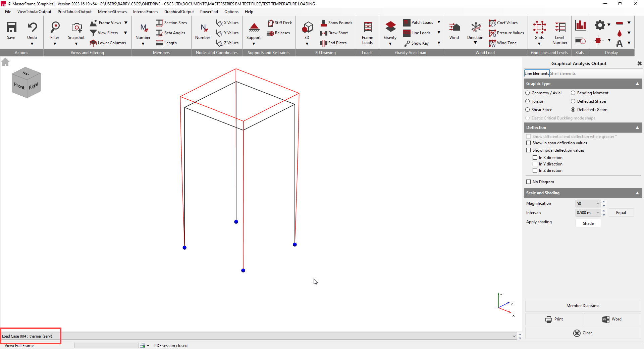Open the 3D drawing tool
This screenshot has height=349, width=644.
[x=307, y=27]
